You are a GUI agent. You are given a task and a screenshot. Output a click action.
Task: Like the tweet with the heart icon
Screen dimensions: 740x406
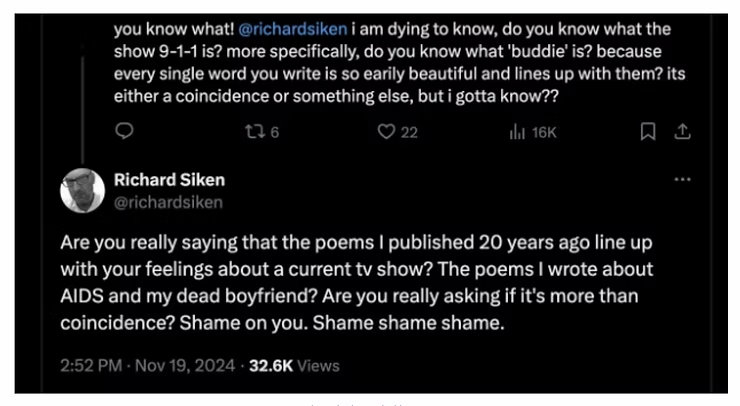[x=385, y=131]
